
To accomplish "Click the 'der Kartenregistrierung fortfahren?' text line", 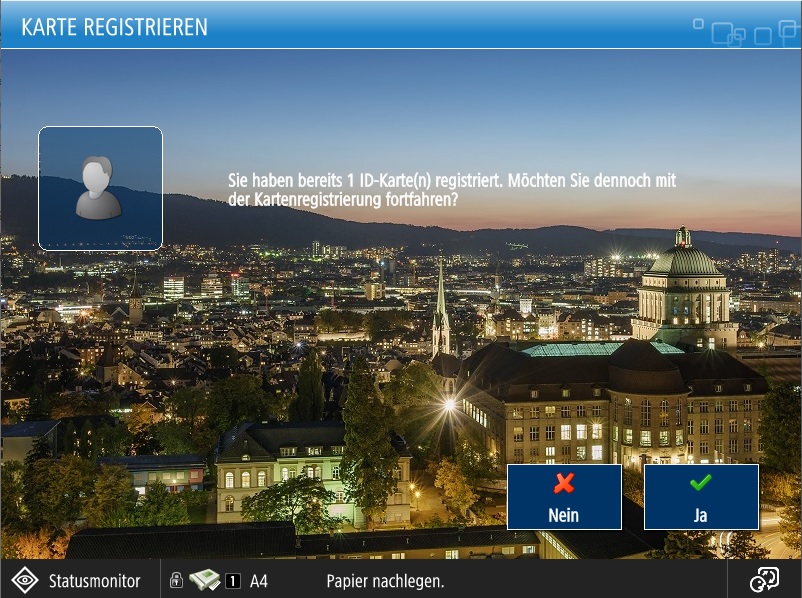I will [344, 200].
